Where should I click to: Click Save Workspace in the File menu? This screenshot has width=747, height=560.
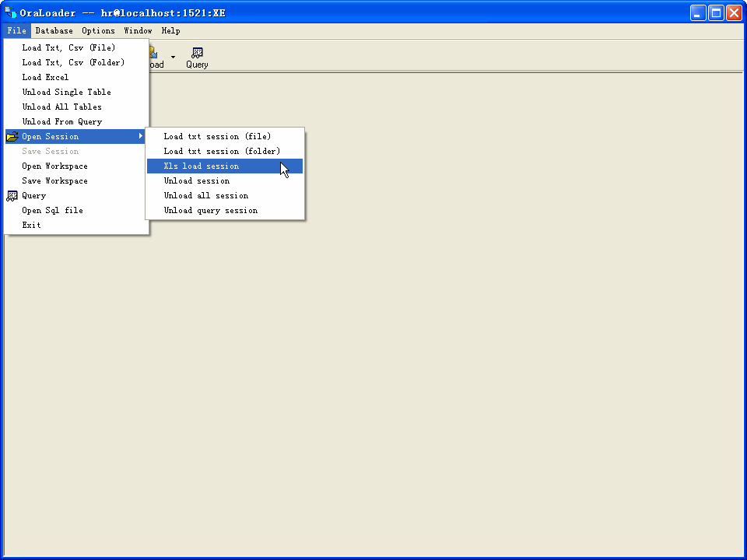click(76, 180)
